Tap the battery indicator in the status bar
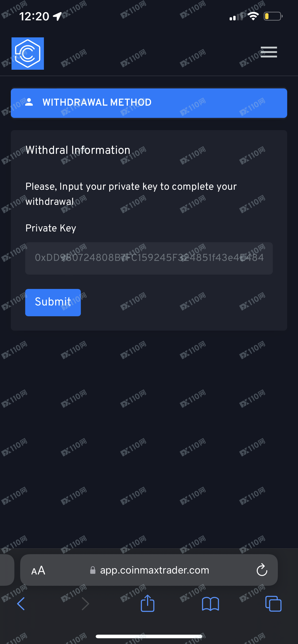This screenshot has height=644, width=298. tap(273, 17)
